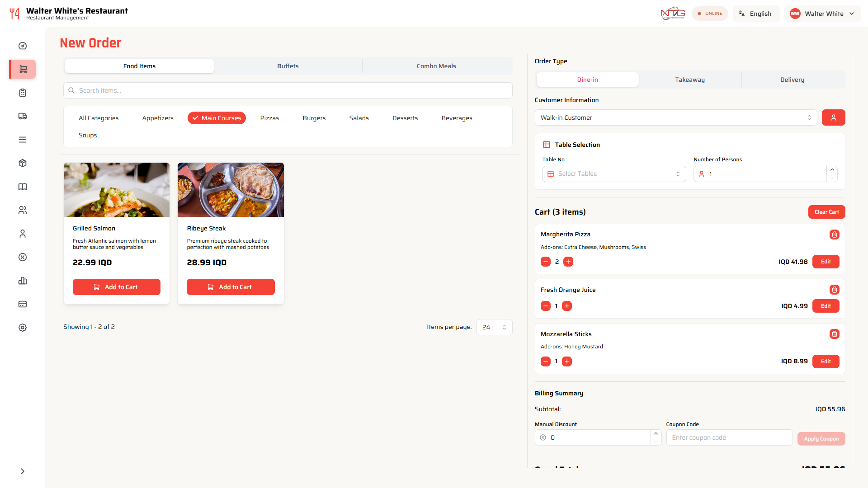868x488 pixels.
Task: Switch to the Food Items tab
Action: pyautogui.click(x=139, y=66)
